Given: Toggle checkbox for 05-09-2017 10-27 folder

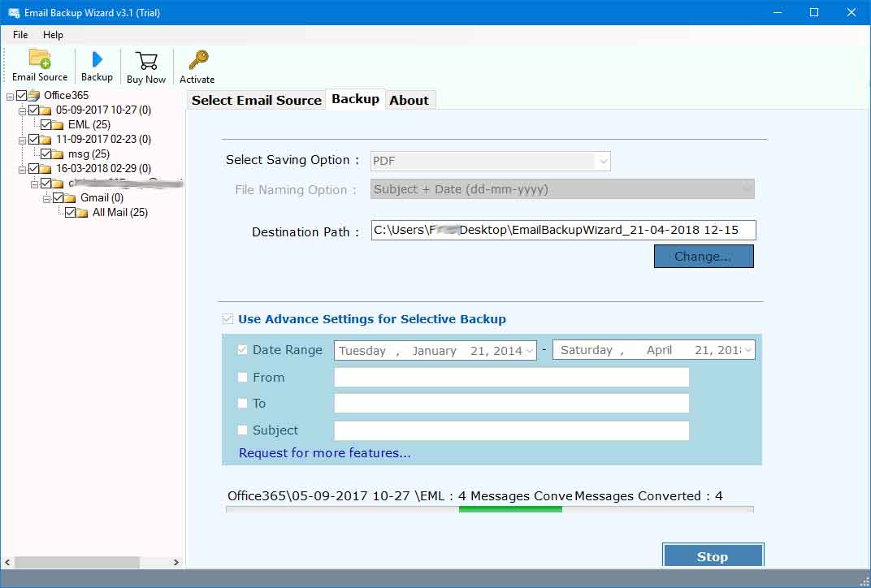Looking at the screenshot, I should (34, 110).
